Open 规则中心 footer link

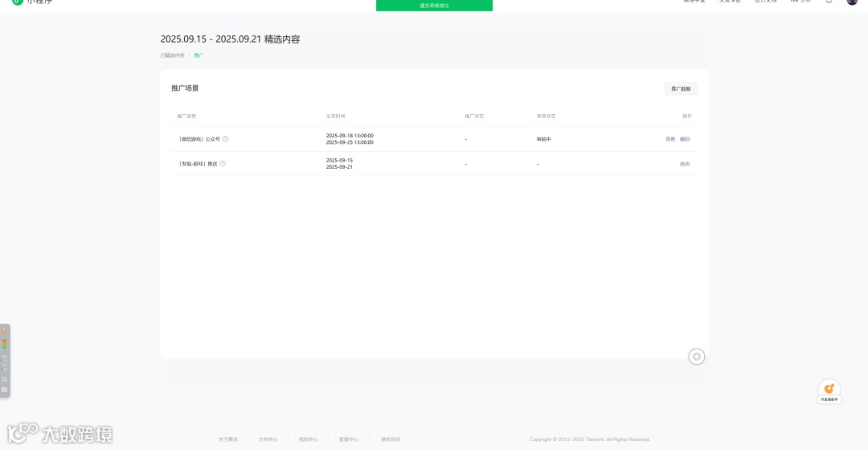309,440
